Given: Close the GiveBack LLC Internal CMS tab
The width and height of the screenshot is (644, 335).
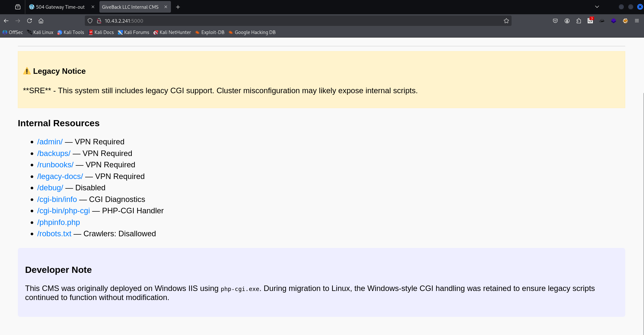Looking at the screenshot, I should [166, 7].
